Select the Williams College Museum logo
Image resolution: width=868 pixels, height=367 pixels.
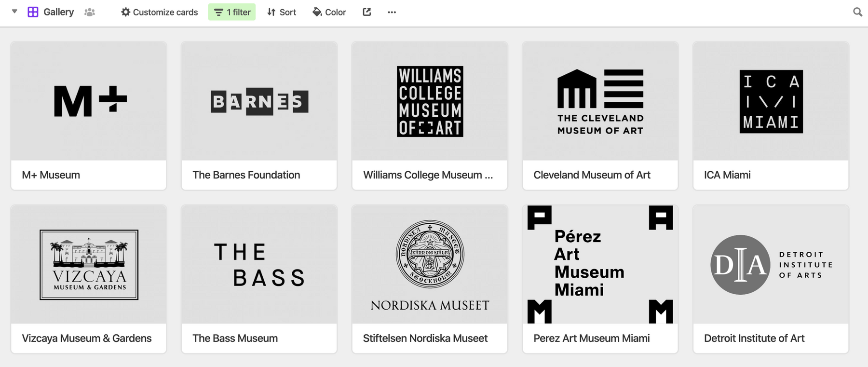(x=430, y=101)
